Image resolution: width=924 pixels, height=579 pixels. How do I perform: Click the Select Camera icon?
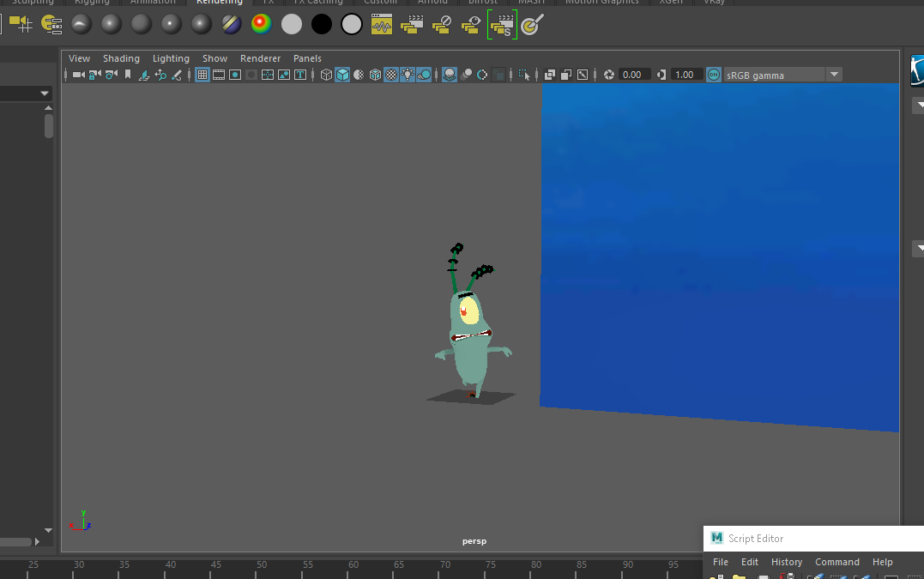pyautogui.click(x=78, y=75)
